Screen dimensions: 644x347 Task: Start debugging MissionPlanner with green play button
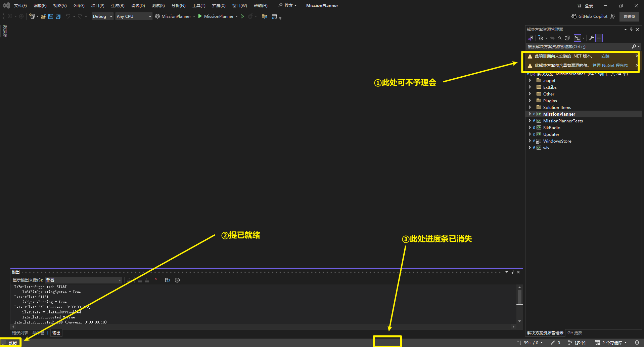tap(200, 16)
